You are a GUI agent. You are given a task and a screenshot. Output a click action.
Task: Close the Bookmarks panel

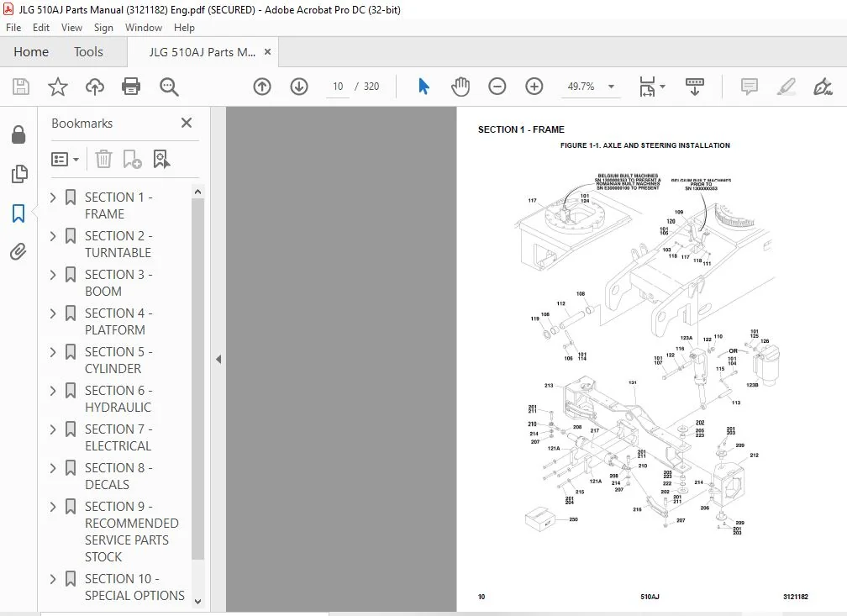pyautogui.click(x=187, y=123)
